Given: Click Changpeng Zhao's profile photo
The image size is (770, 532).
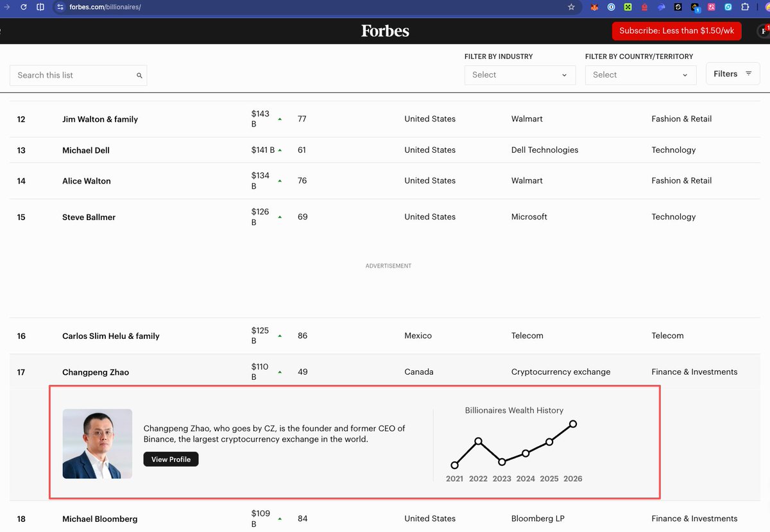Looking at the screenshot, I should tap(98, 444).
